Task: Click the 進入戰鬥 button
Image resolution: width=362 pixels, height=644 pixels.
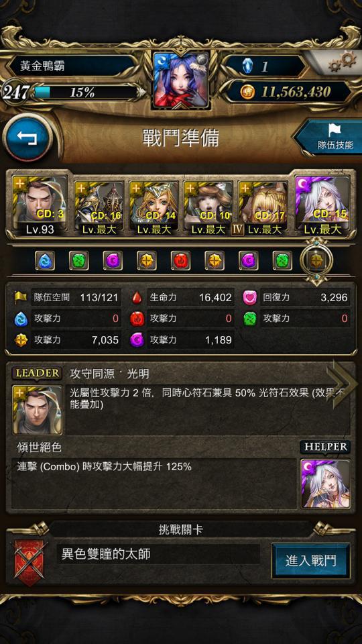Action: click(310, 561)
